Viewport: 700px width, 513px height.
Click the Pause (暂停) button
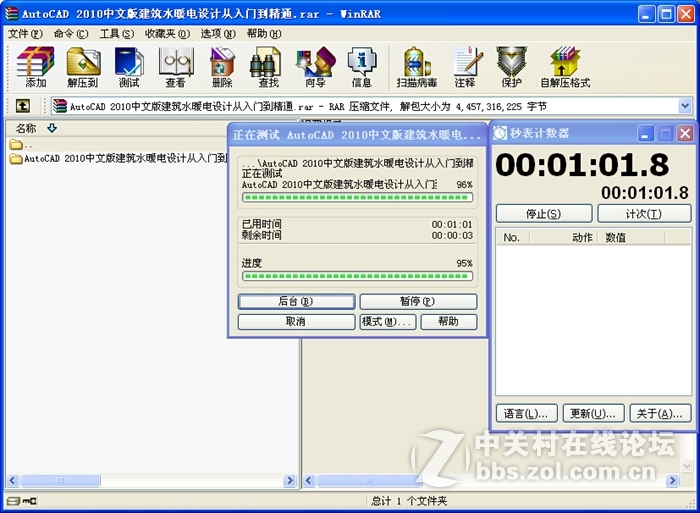pos(418,301)
